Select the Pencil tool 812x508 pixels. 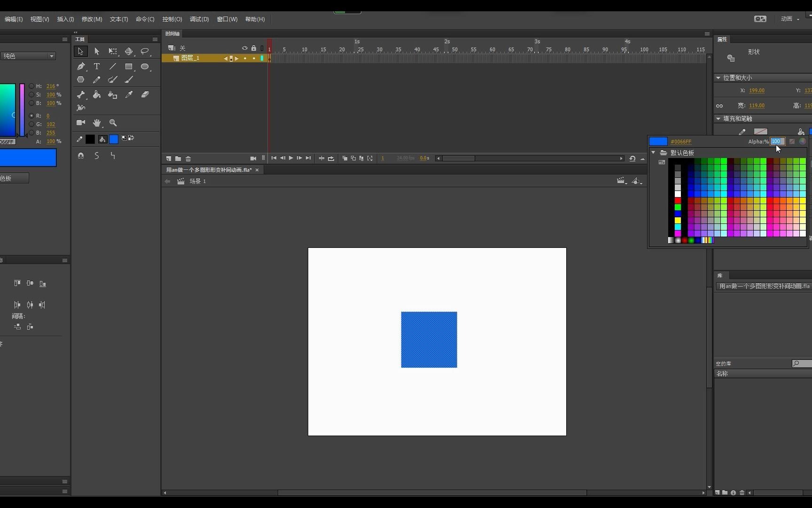pyautogui.click(x=97, y=79)
